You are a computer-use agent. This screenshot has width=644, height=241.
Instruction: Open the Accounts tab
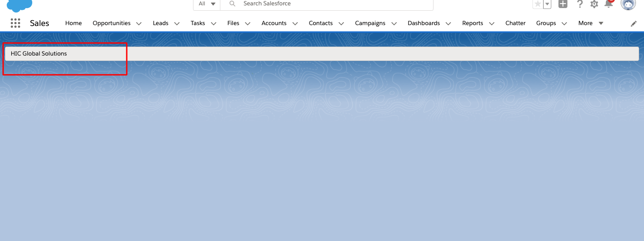pyautogui.click(x=274, y=23)
